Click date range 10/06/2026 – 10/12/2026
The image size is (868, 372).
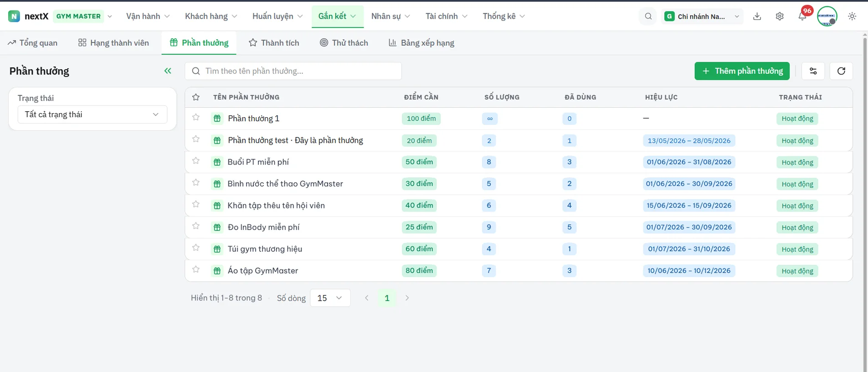[689, 271]
